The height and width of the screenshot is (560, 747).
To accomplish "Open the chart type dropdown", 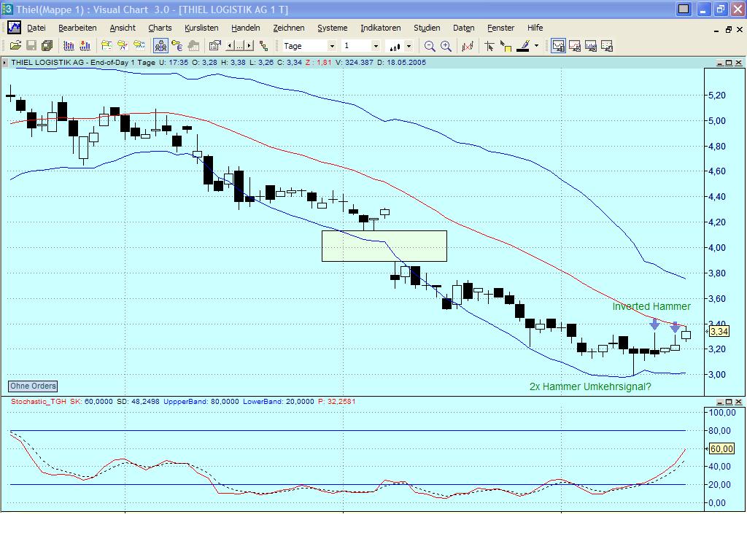I will click(409, 45).
